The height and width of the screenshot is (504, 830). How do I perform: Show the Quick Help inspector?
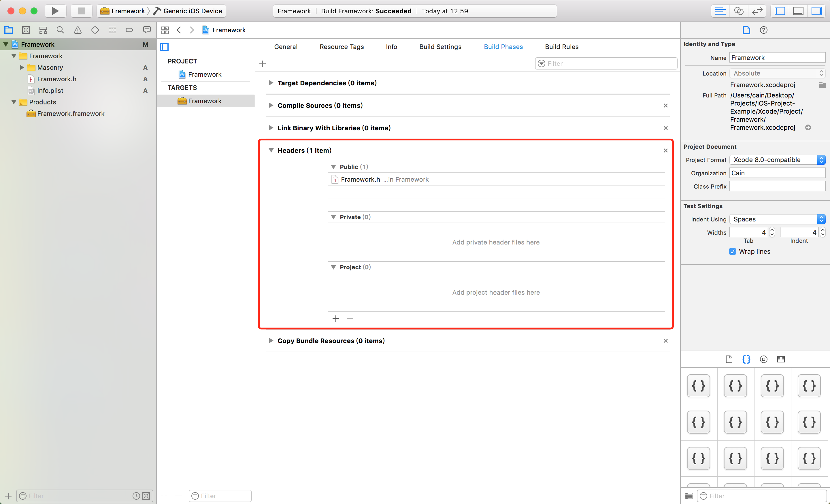click(x=763, y=30)
